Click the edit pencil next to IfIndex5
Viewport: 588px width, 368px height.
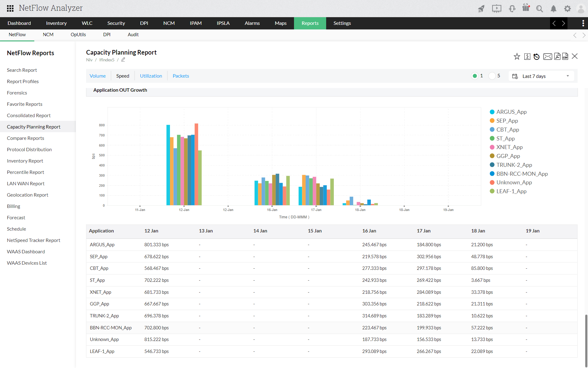123,60
